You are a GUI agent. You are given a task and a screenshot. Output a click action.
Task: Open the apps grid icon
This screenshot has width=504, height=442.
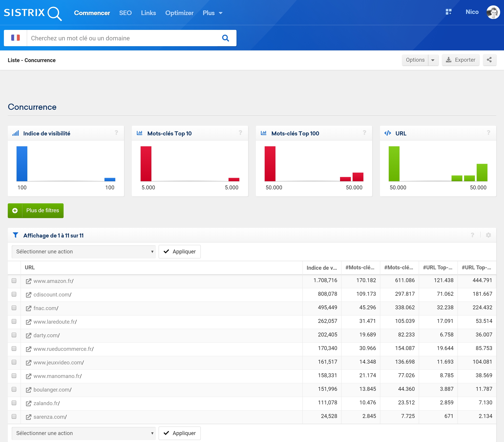(449, 12)
